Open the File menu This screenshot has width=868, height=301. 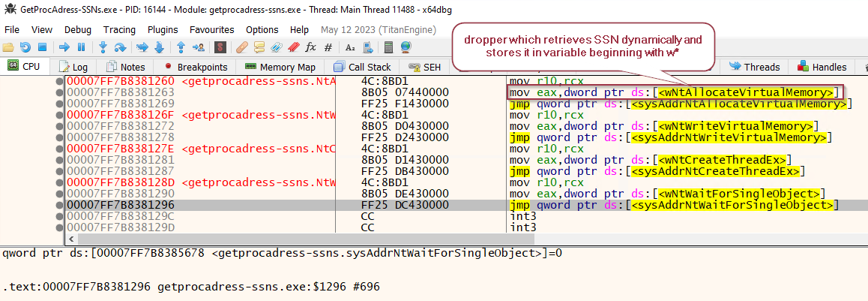(x=12, y=29)
